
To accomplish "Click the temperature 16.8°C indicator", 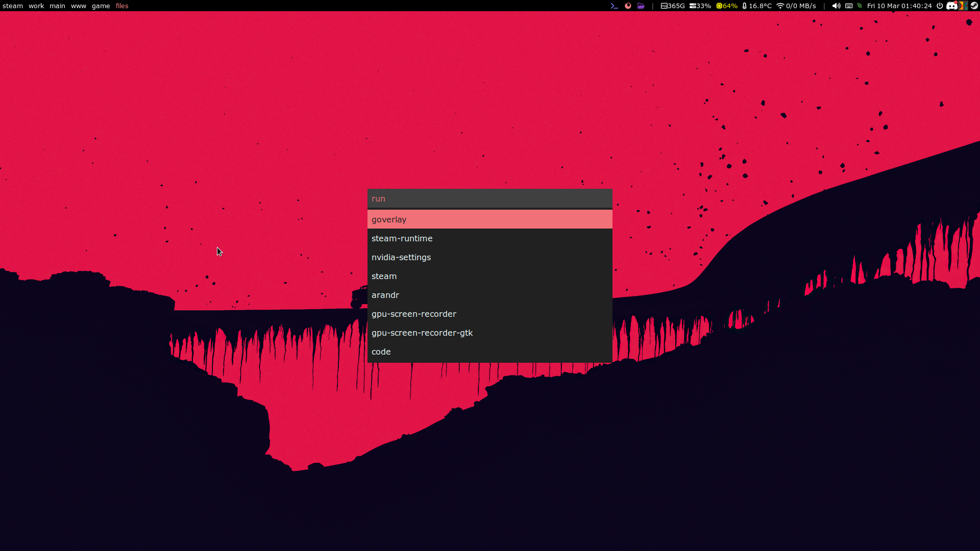I will [x=757, y=6].
